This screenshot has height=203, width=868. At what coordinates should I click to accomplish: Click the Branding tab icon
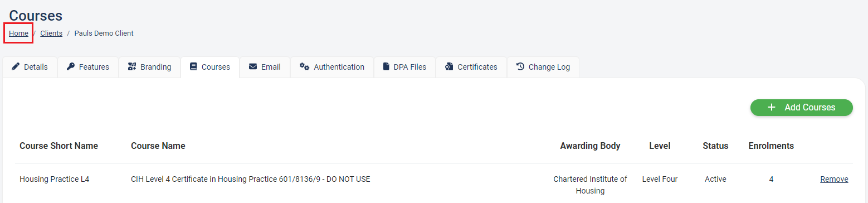[132, 67]
